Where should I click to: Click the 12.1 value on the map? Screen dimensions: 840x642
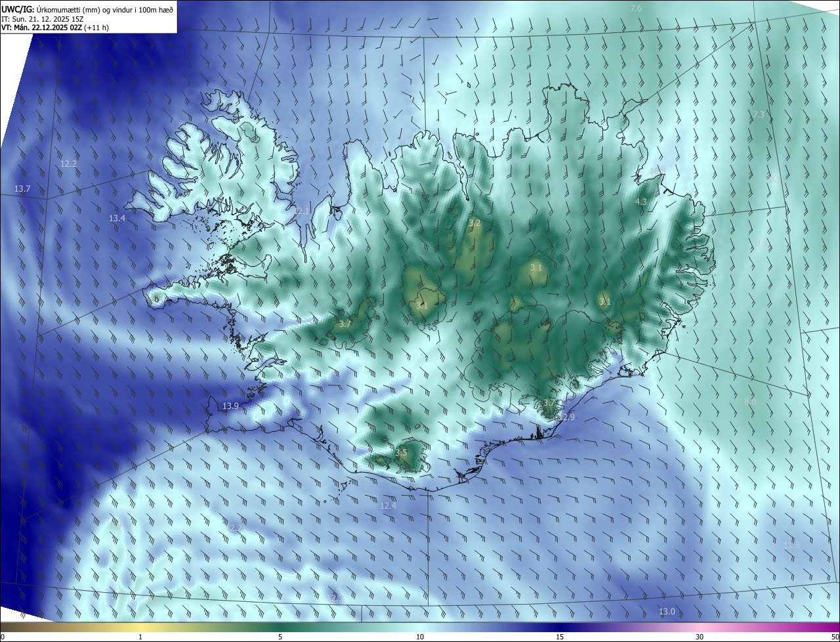coord(301,211)
